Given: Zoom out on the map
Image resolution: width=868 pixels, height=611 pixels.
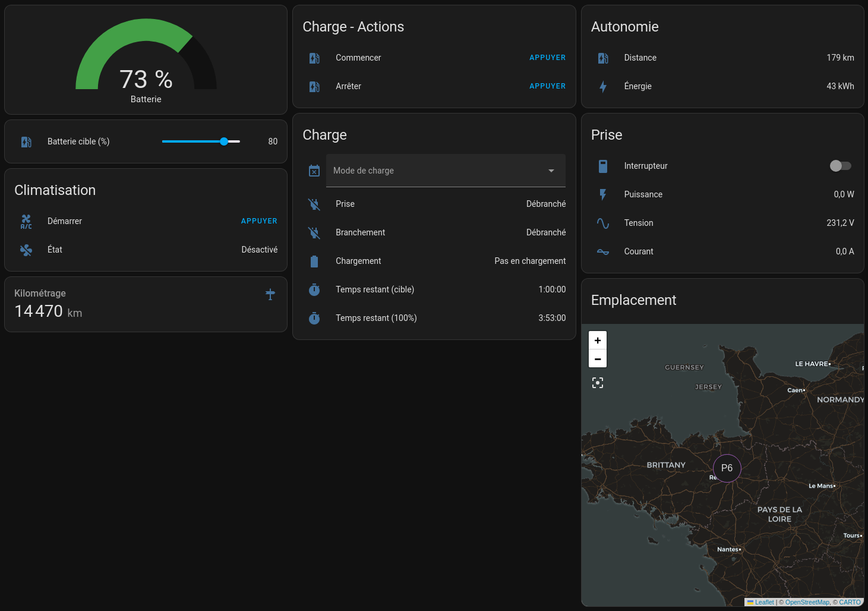Looking at the screenshot, I should pyautogui.click(x=598, y=359).
